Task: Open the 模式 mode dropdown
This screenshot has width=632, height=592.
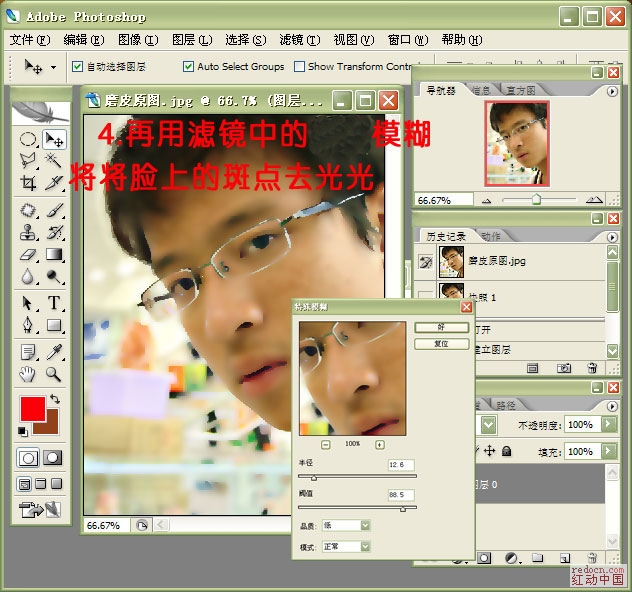Action: [x=365, y=546]
